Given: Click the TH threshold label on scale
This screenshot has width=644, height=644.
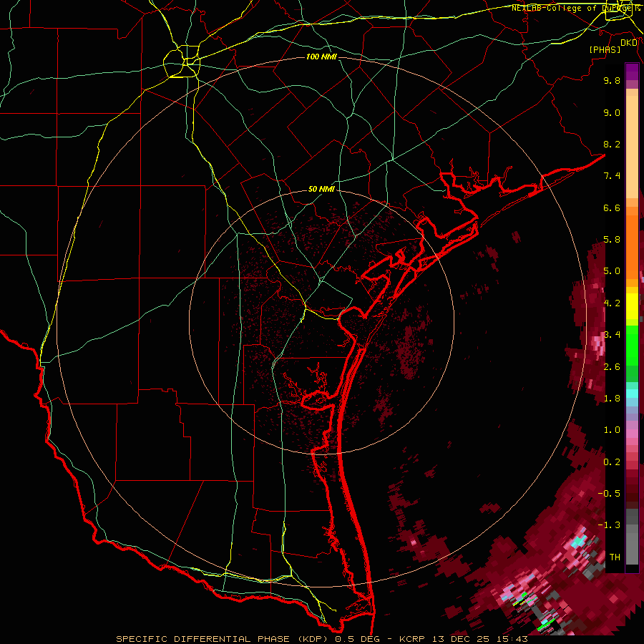Looking at the screenshot, I should click(615, 557).
